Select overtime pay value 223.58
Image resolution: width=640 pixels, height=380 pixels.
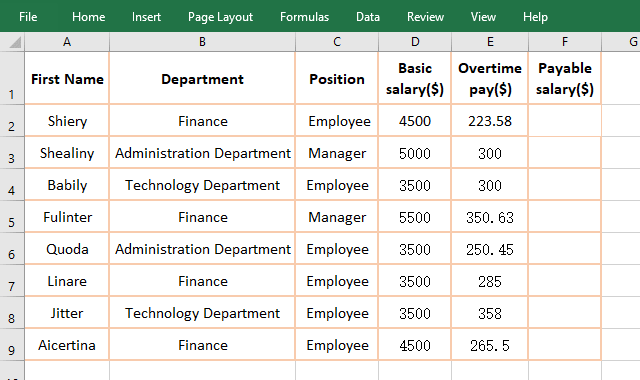coord(490,121)
